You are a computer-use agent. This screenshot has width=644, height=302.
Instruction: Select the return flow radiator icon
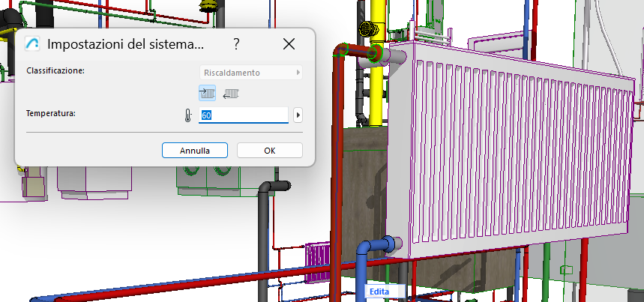pyautogui.click(x=231, y=94)
